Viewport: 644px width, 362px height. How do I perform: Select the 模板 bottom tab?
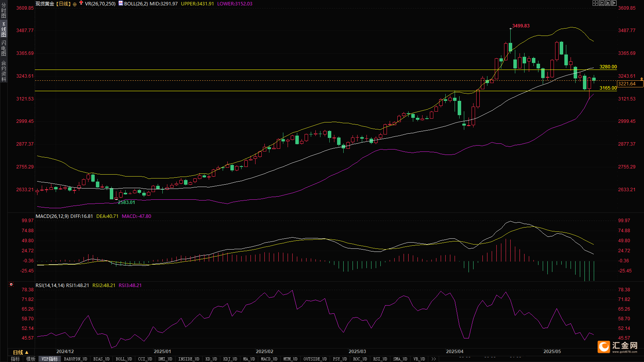coord(31,359)
